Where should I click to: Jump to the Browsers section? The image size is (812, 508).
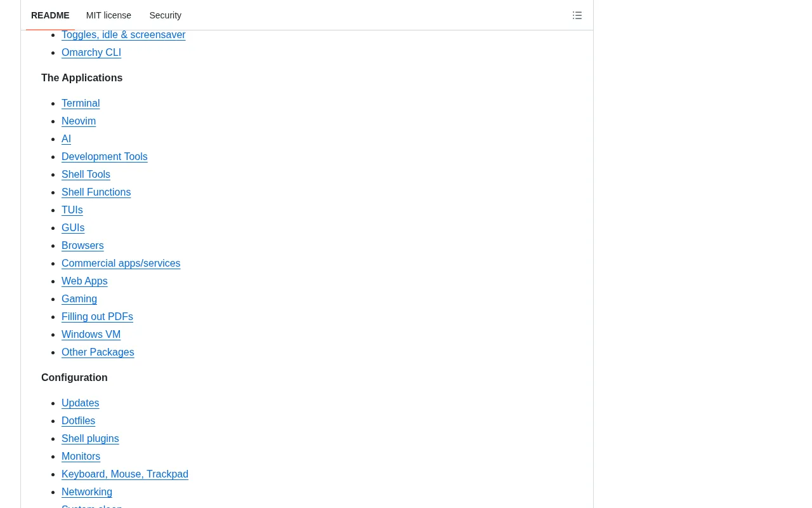[82, 246]
